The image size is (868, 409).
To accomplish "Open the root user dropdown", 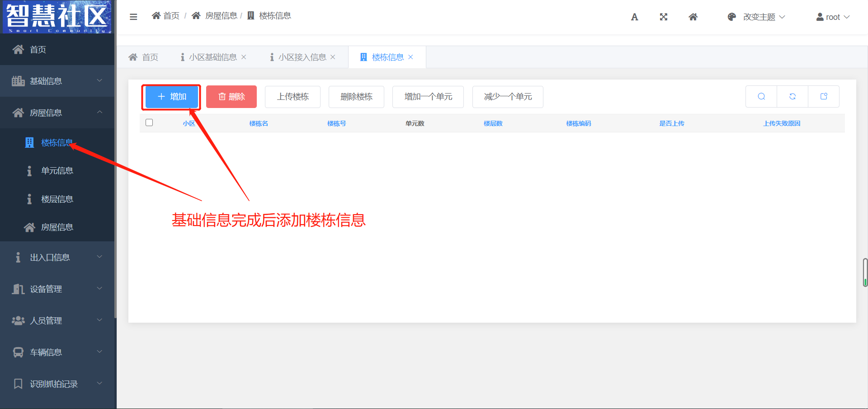I will click(x=833, y=17).
